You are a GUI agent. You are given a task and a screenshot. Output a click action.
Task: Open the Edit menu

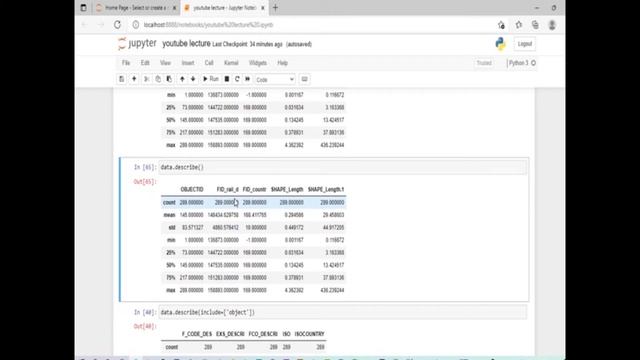point(145,63)
